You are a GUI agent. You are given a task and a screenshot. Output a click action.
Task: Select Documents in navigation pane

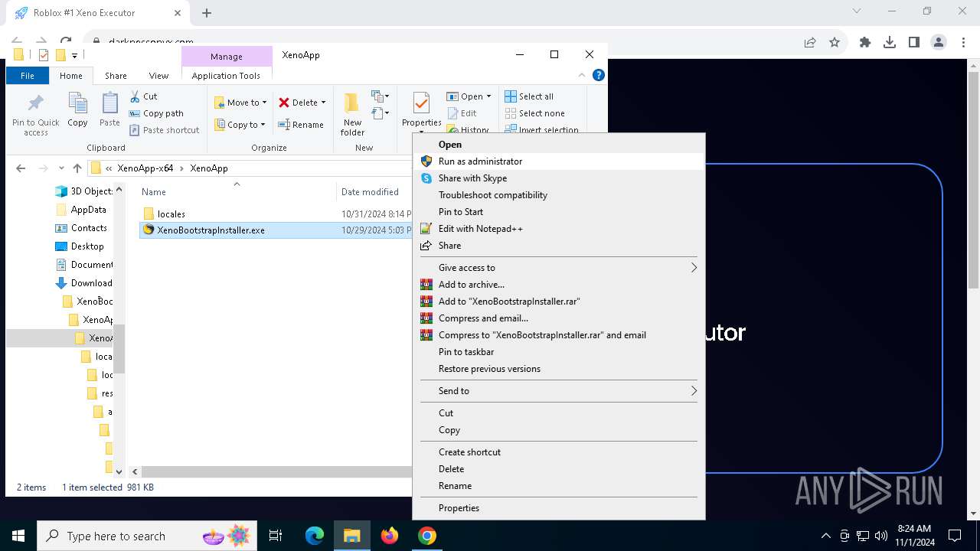84,265
